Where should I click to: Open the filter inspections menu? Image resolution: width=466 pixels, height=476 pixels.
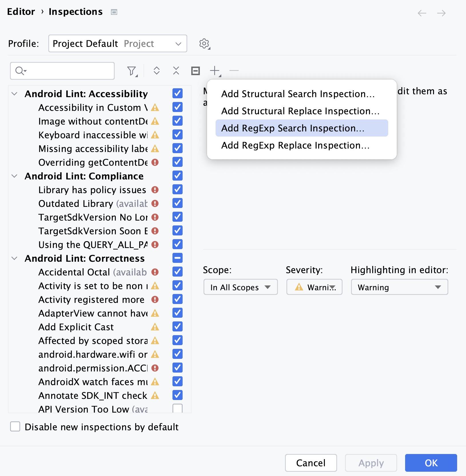[132, 71]
